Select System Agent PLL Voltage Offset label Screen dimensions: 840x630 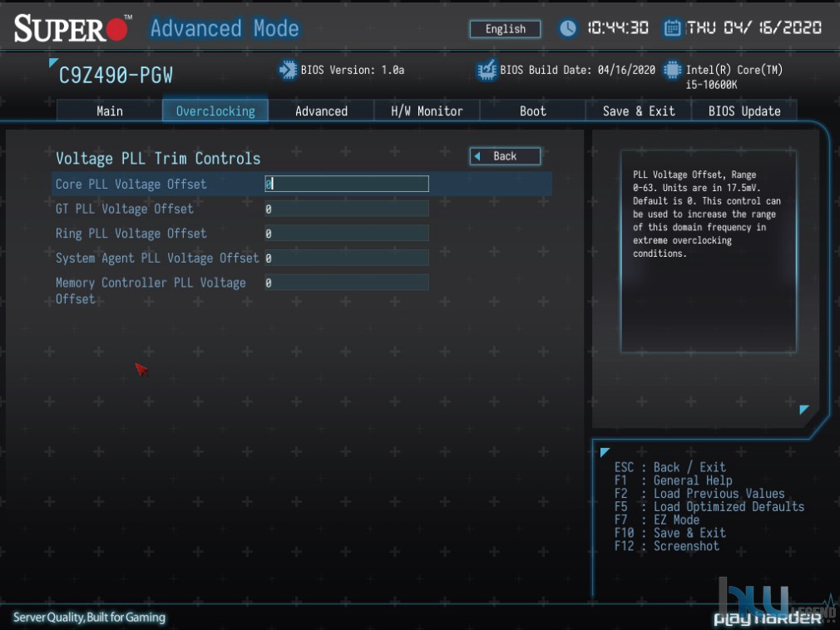[x=157, y=258]
